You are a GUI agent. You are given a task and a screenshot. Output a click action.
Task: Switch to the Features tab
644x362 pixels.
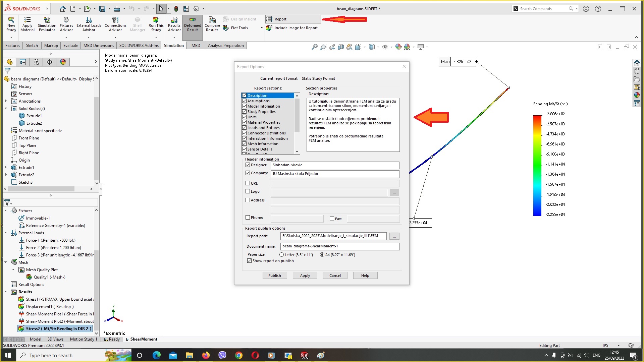[x=13, y=46]
